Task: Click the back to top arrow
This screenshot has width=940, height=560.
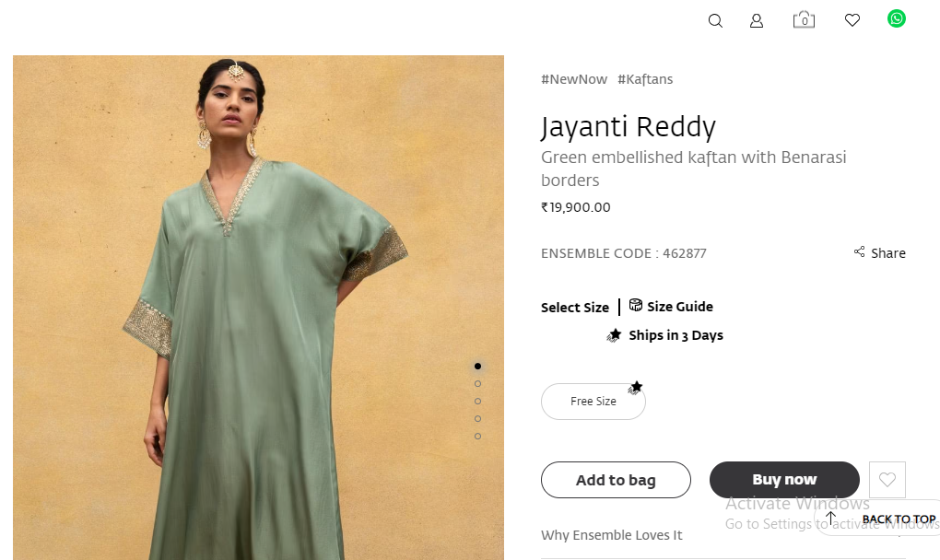Action: tap(830, 519)
